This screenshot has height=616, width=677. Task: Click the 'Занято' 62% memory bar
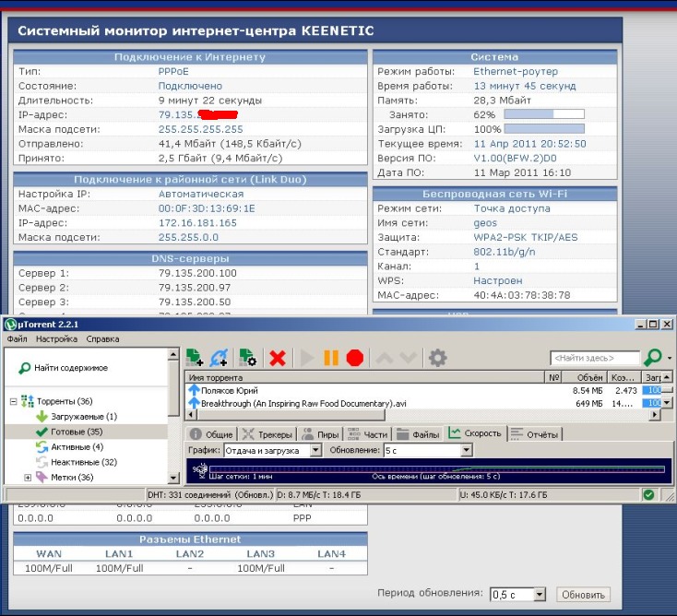pos(544,114)
